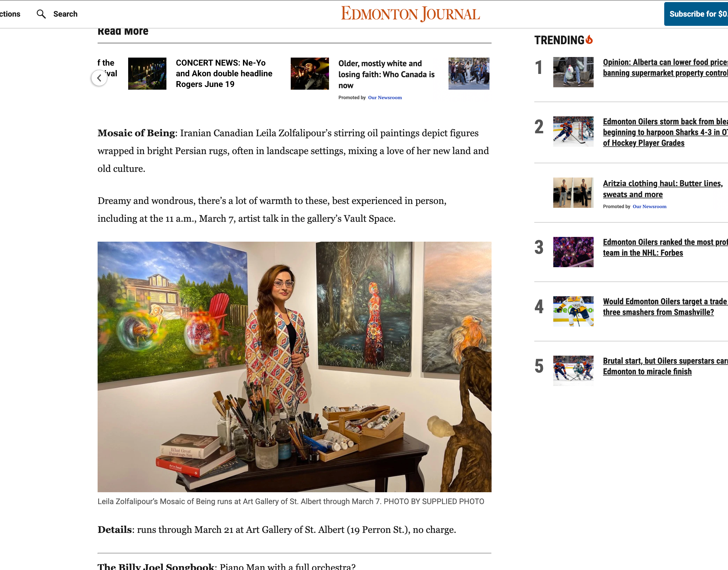Click the Edmonton Journal logo
The height and width of the screenshot is (570, 728).
(x=410, y=14)
